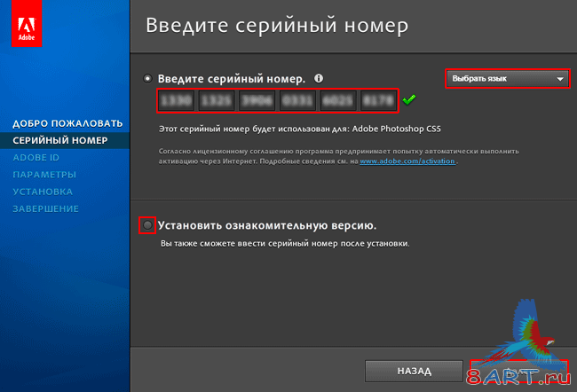The width and height of the screenshot is (577, 392).
Task: Choose 'Установить ознакомительную версию' radio button
Action: (147, 225)
